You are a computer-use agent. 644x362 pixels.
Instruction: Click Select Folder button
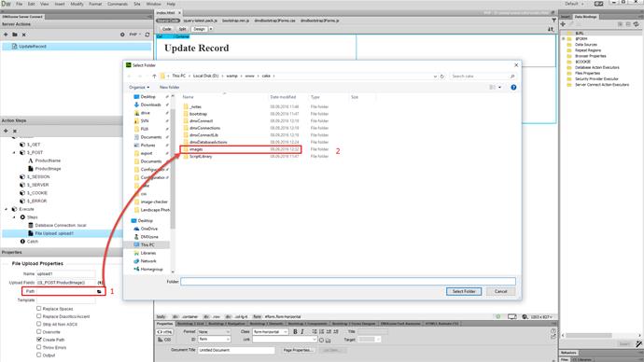pyautogui.click(x=464, y=291)
